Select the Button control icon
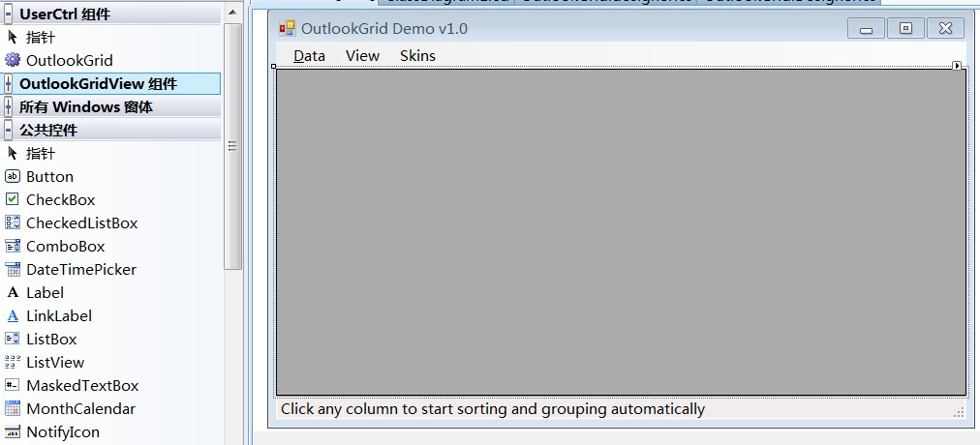The image size is (980, 445). pyautogui.click(x=12, y=176)
